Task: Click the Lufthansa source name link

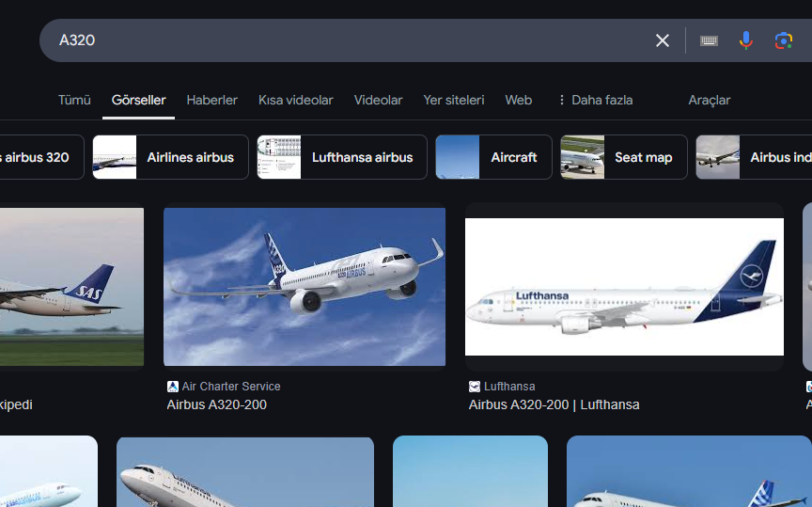Action: coord(509,387)
